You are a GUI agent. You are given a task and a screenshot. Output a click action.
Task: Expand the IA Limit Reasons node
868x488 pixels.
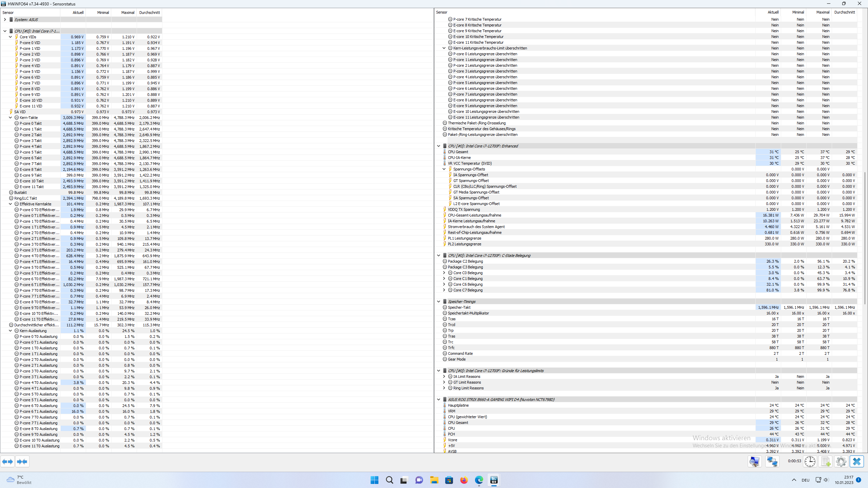point(444,377)
